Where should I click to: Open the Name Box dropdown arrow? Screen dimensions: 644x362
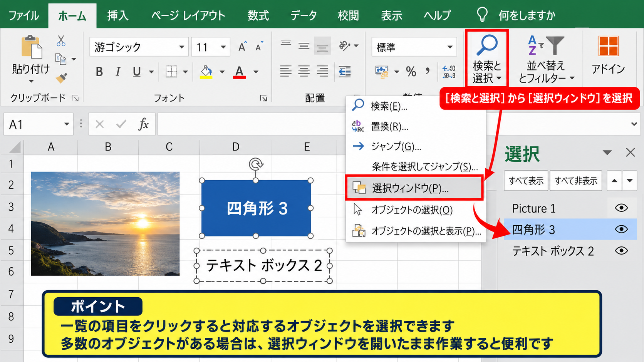(x=67, y=124)
